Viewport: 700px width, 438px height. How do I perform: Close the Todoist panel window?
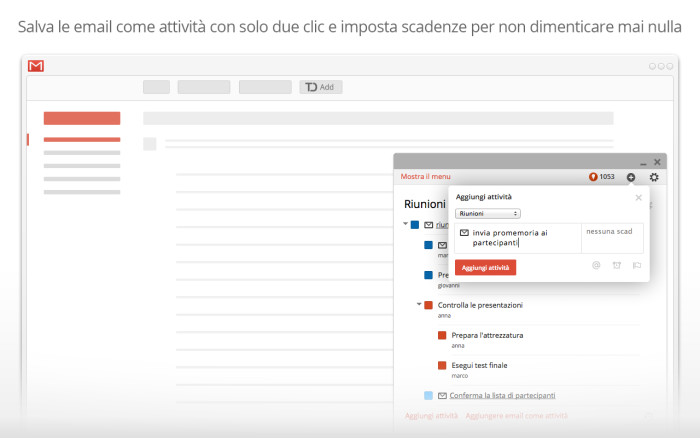point(657,162)
